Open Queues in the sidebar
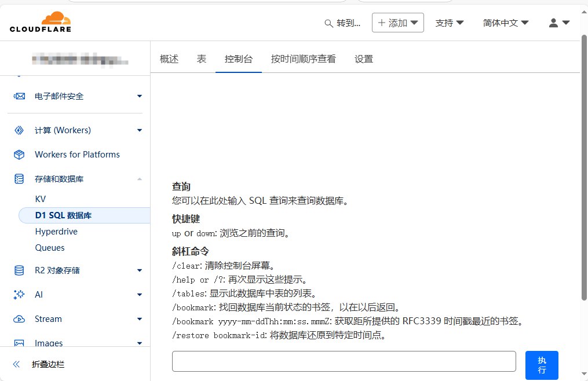588x381 pixels. 50,248
